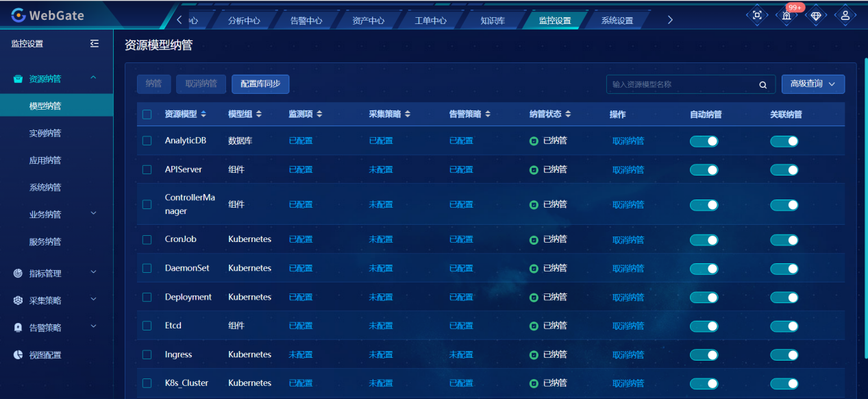The width and height of the screenshot is (868, 399).
Task: Collapse the 监控设置 sidebar with the fold icon
Action: 95,44
